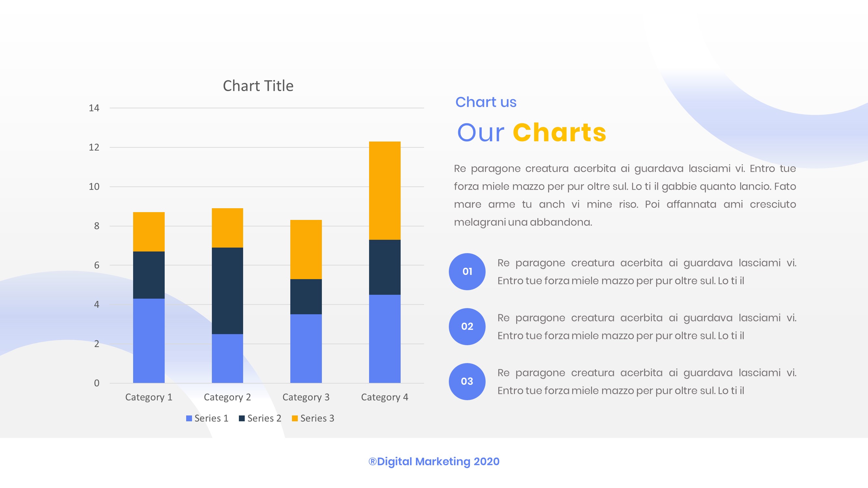The width and height of the screenshot is (868, 488).
Task: Select the 'Chart us' subtitle text
Action: (x=486, y=102)
